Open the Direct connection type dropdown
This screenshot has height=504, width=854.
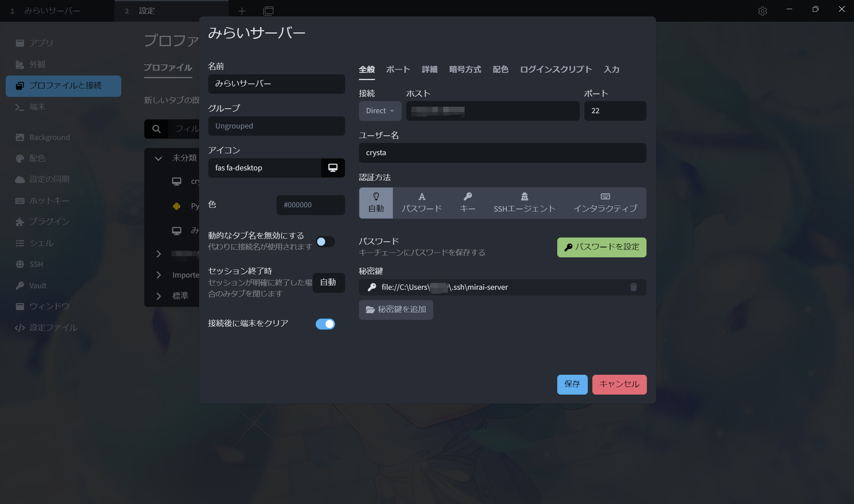click(x=380, y=111)
